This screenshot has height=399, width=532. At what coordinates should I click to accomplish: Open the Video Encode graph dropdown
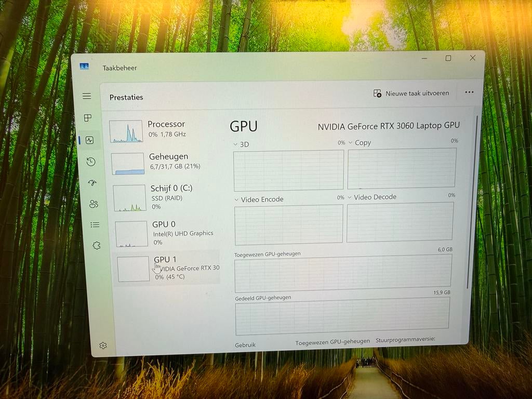[x=237, y=200]
